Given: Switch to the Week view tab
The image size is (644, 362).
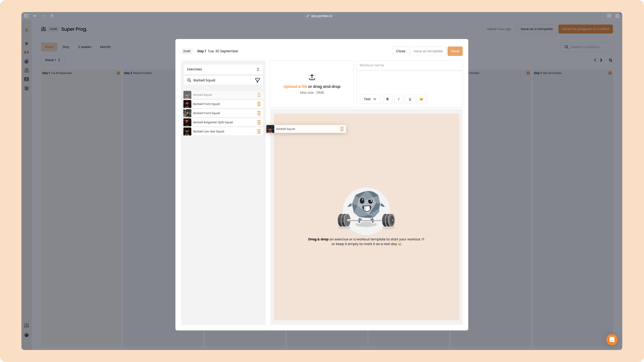Looking at the screenshot, I should pos(49,47).
